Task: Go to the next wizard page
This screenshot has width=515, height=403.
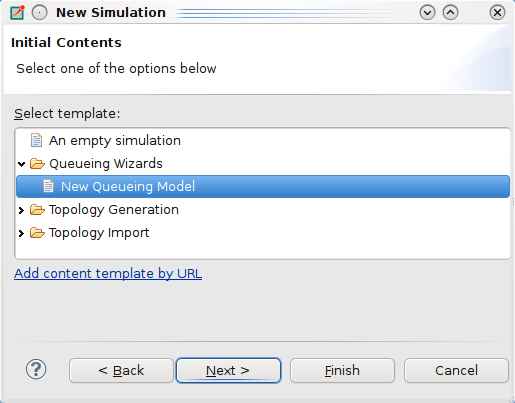Action: pyautogui.click(x=228, y=370)
